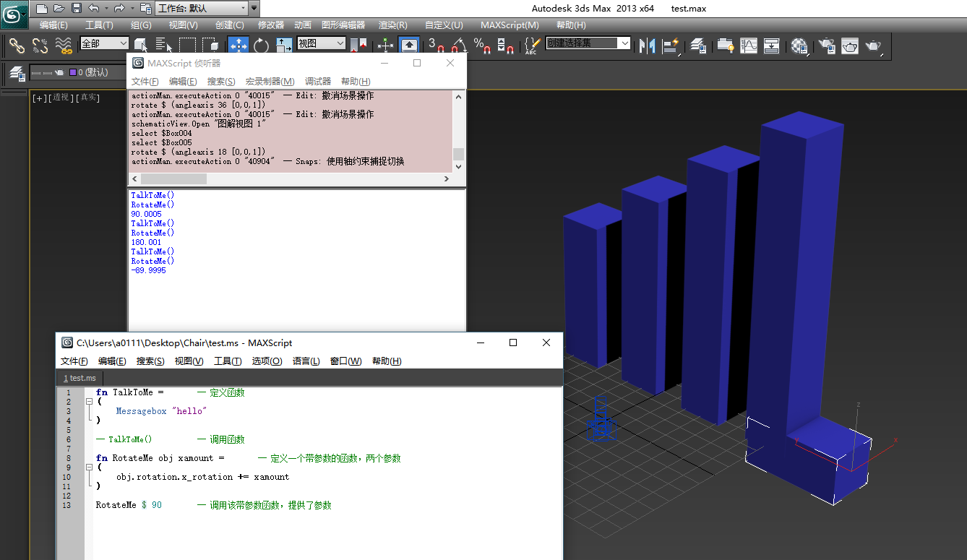The width and height of the screenshot is (967, 560).
Task: Select the test.ms editor tab
Action: 79,378
